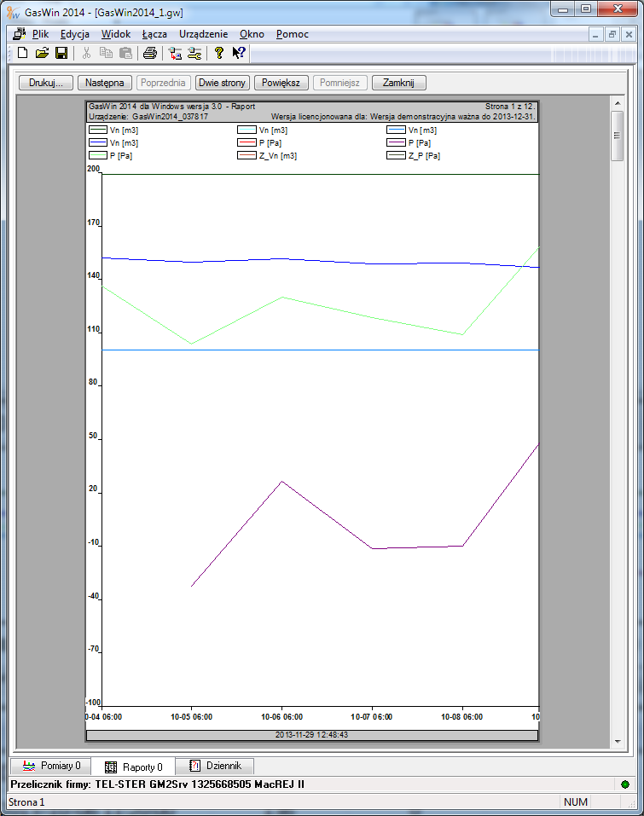Click the Paste clipboard icon

(125, 53)
